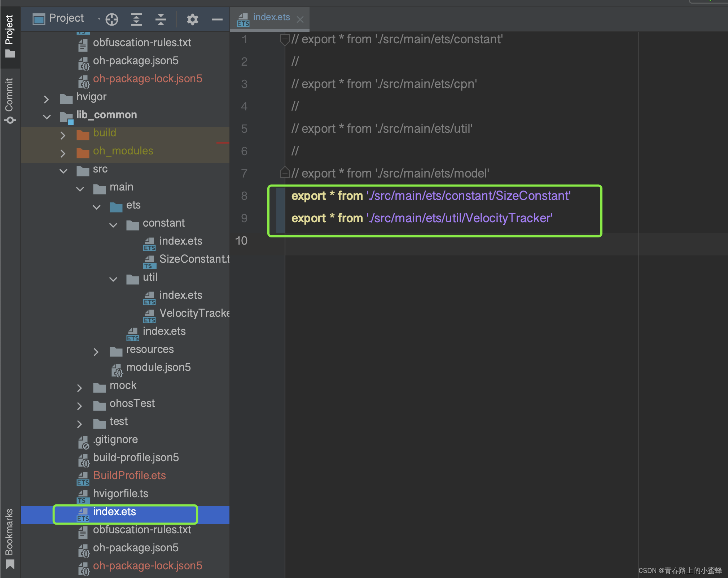The image size is (728, 578).
Task: Click the blue ets folder icon
Action: [116, 207]
